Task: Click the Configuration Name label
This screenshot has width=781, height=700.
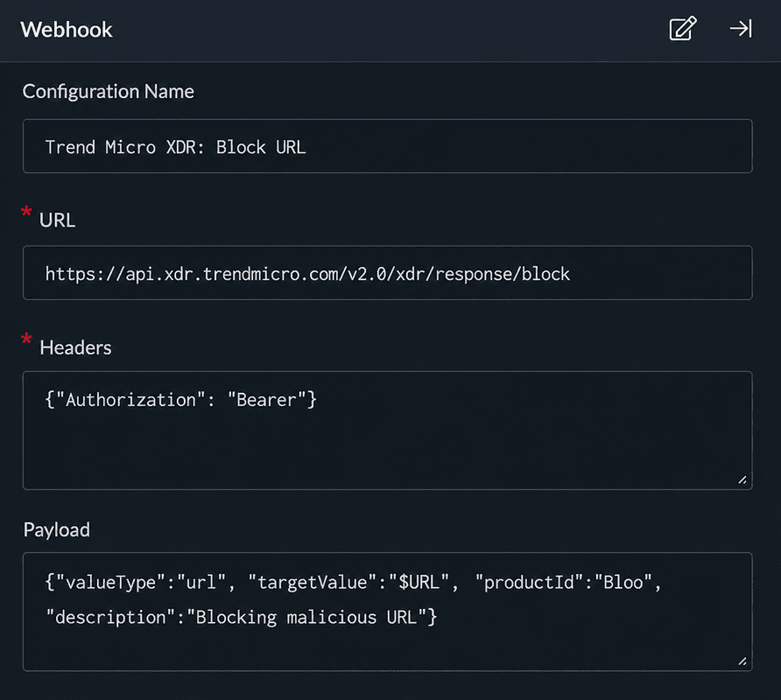Action: 108,92
